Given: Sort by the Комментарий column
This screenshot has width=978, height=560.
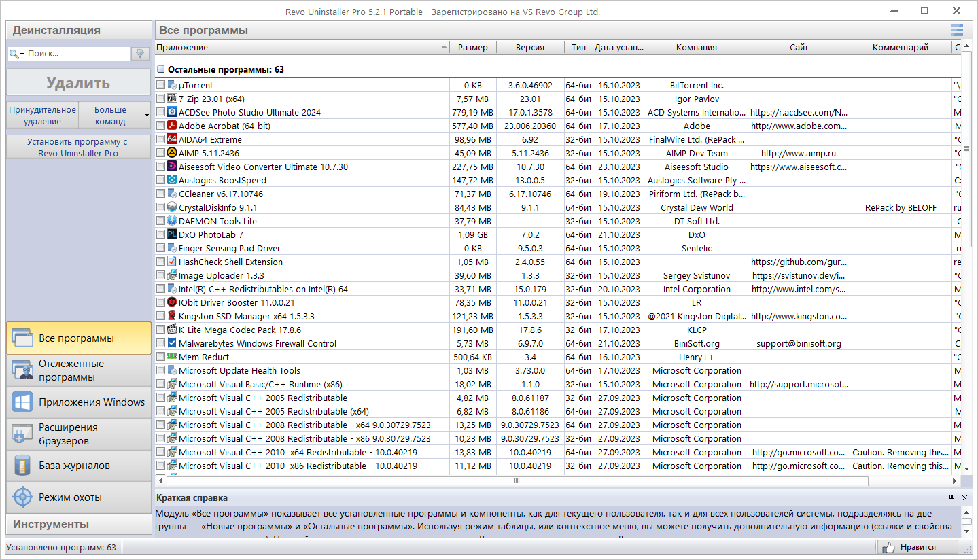Looking at the screenshot, I should (x=901, y=48).
